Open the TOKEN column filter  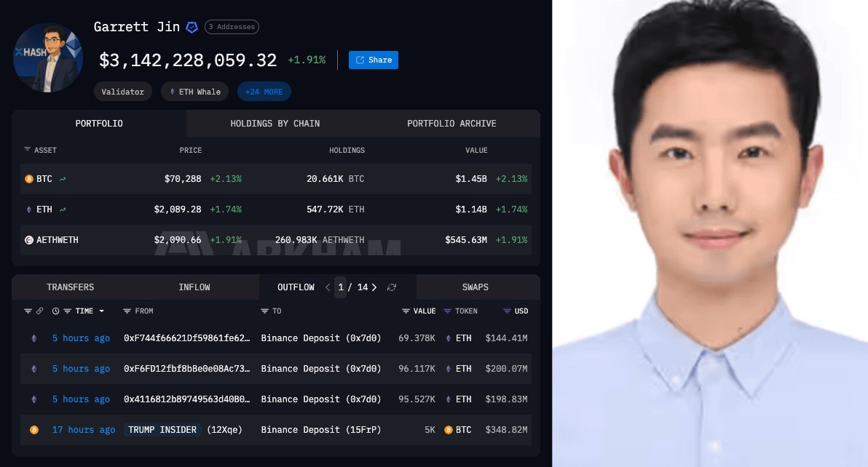tap(447, 311)
